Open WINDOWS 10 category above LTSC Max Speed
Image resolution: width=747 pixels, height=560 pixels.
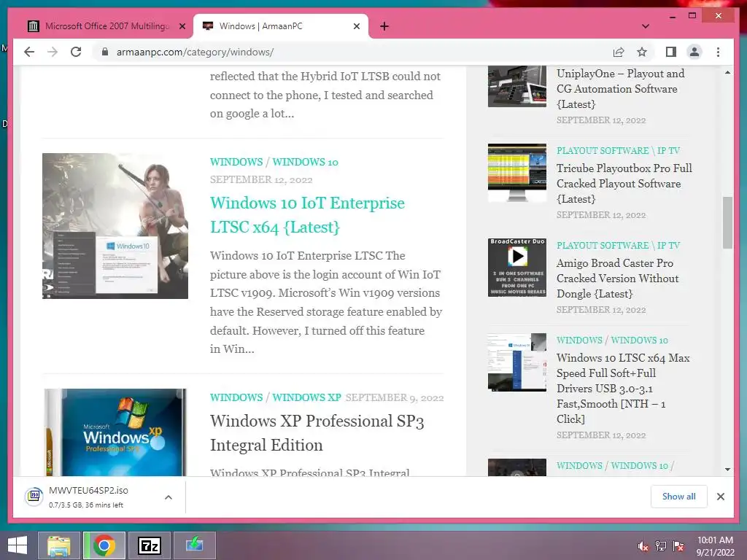point(639,340)
